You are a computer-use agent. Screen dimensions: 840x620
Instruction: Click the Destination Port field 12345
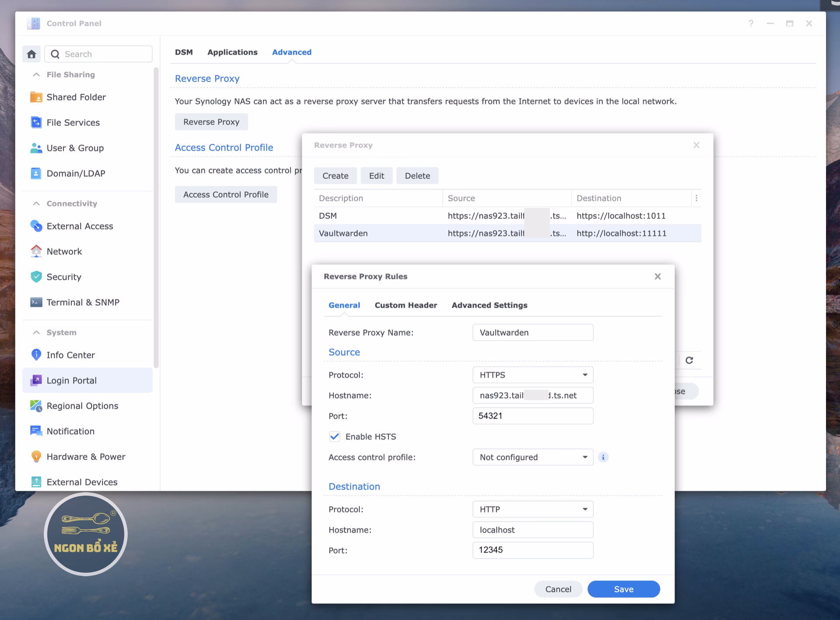(533, 550)
